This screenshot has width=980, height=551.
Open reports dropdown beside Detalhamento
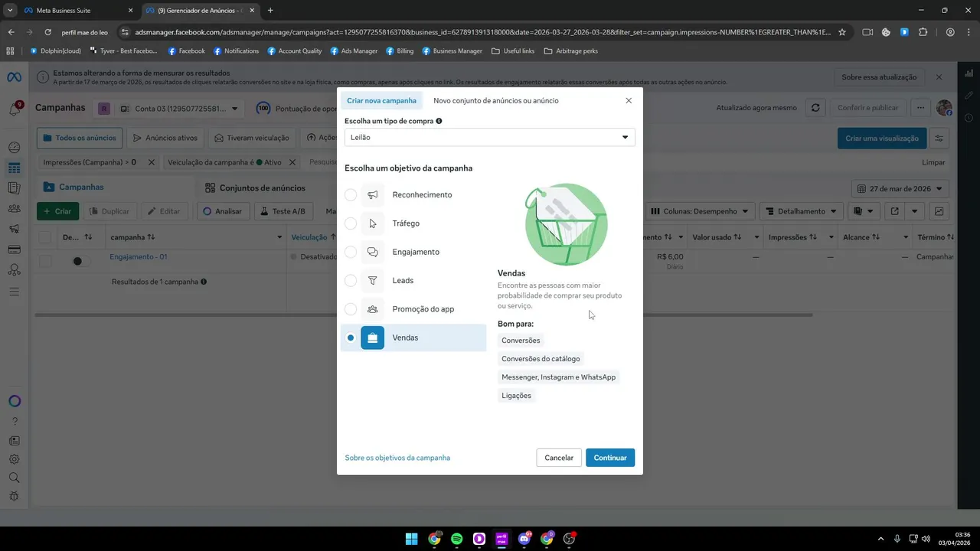click(864, 211)
